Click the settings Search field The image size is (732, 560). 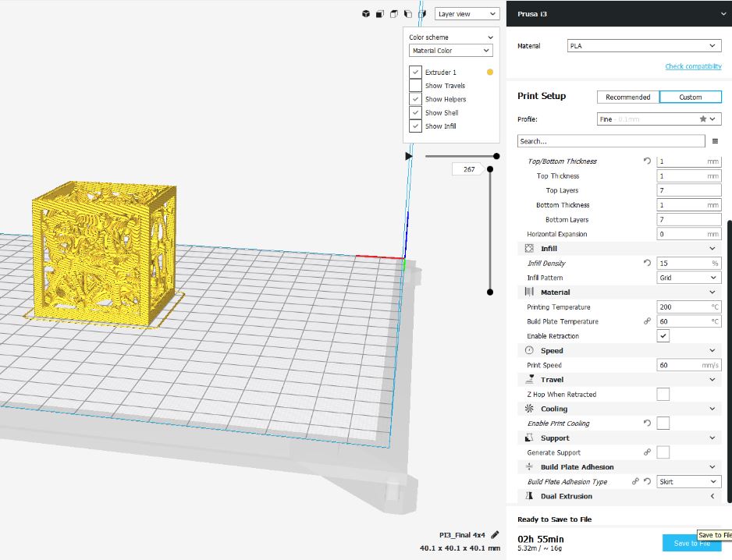pos(611,141)
